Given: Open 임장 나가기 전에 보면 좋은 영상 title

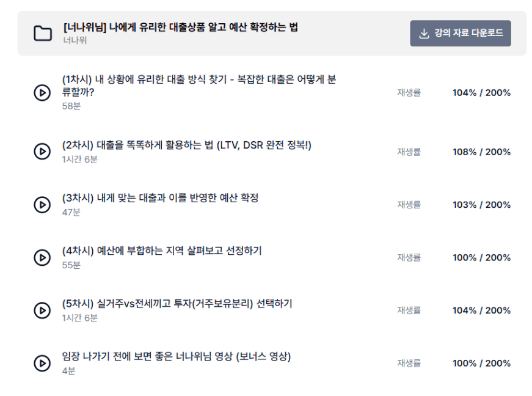Looking at the screenshot, I should point(177,356).
